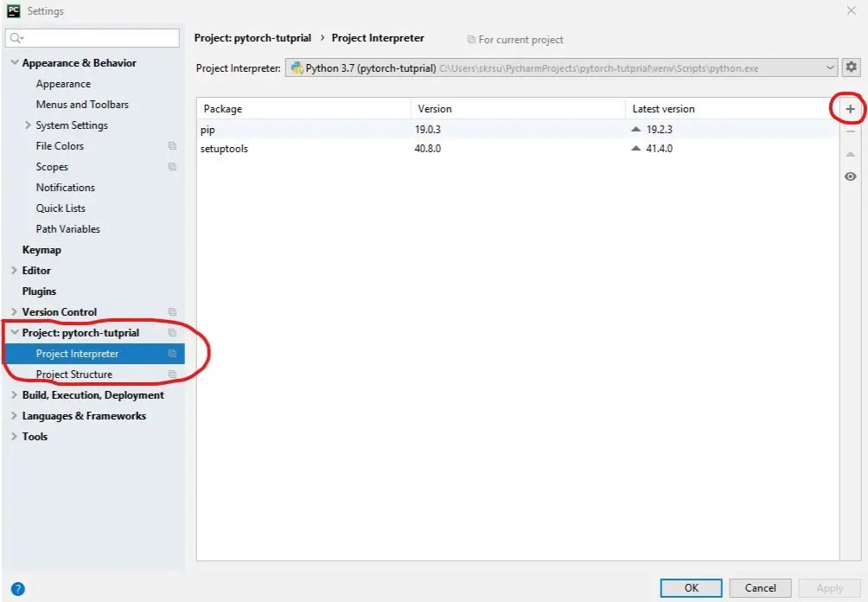Expand Build, Execution, Deployment section
Viewport: 868px width, 602px height.
[x=15, y=395]
